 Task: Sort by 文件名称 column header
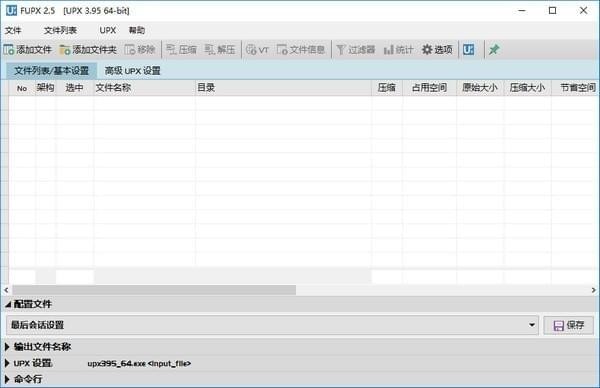pos(144,88)
